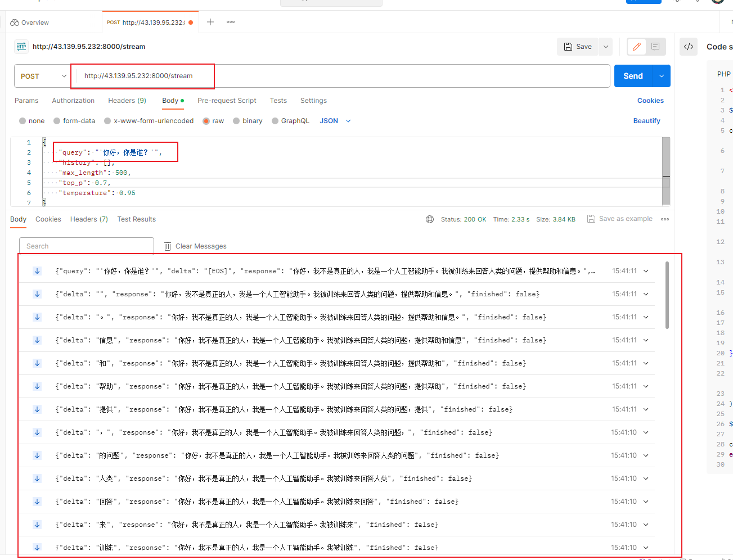
Task: Click received arrow icon of "信息" message
Action: pos(37,340)
